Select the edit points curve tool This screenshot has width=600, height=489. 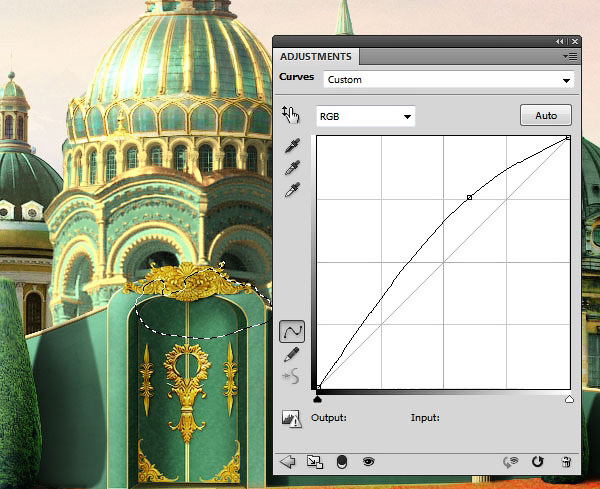pyautogui.click(x=292, y=331)
